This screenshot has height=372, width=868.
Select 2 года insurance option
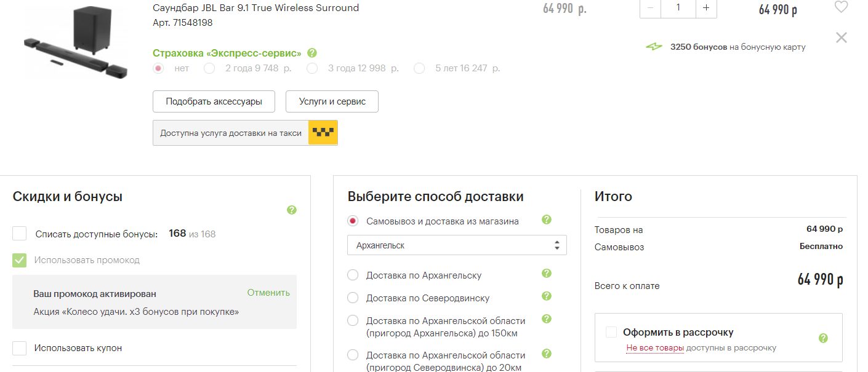point(209,68)
